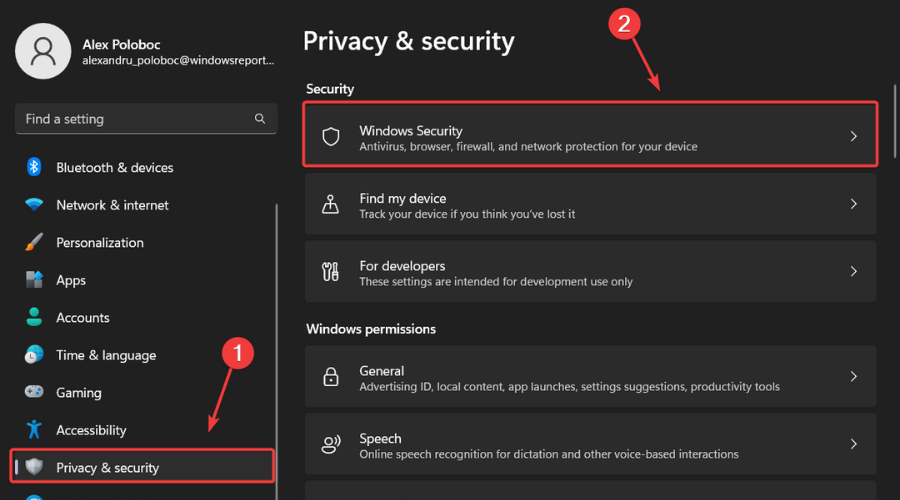The width and height of the screenshot is (900, 500).
Task: Click the Privacy & security shield icon in sidebar
Action: (34, 467)
